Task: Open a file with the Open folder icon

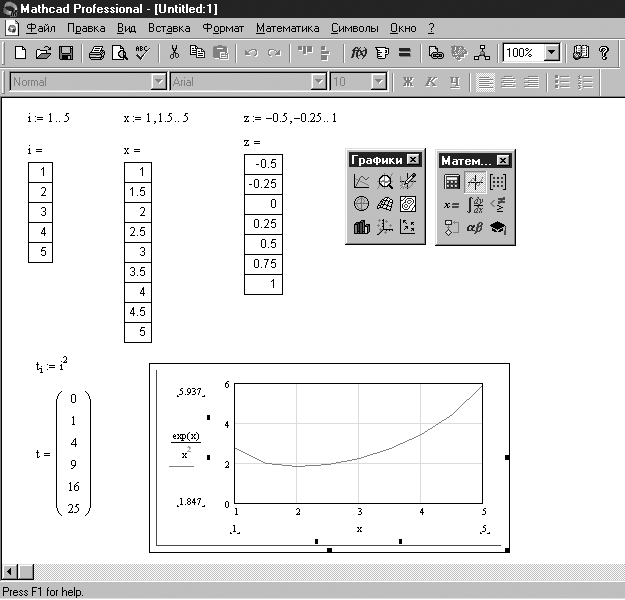Action: [x=43, y=53]
